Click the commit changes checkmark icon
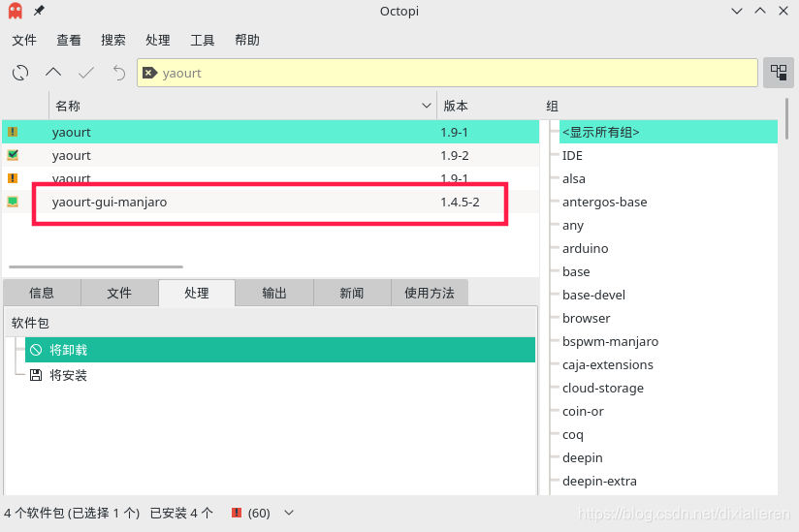The height and width of the screenshot is (532, 799). [x=86, y=73]
